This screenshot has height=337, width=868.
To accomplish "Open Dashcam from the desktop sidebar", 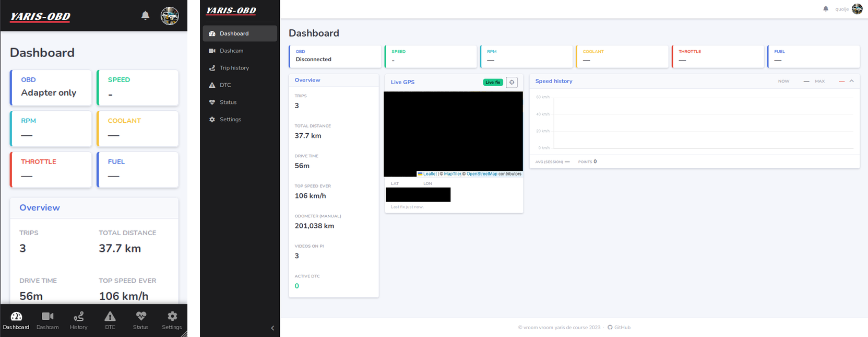I will pyautogui.click(x=240, y=51).
